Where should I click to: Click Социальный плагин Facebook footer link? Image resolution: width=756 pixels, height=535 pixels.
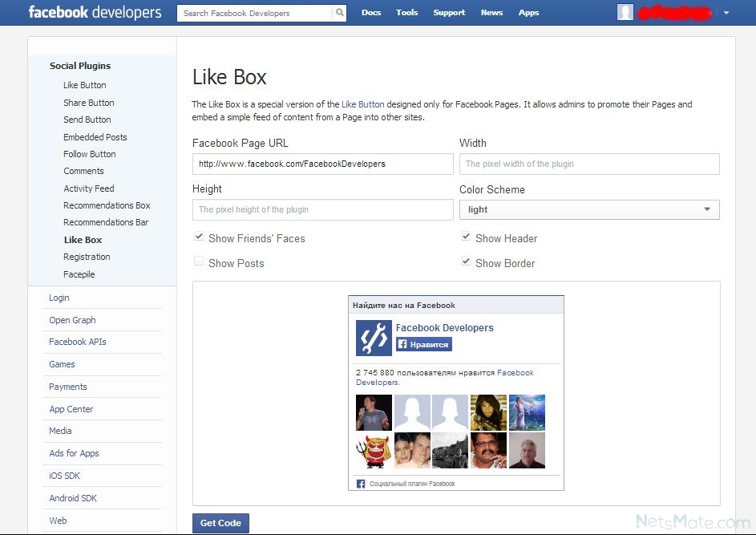coord(412,484)
